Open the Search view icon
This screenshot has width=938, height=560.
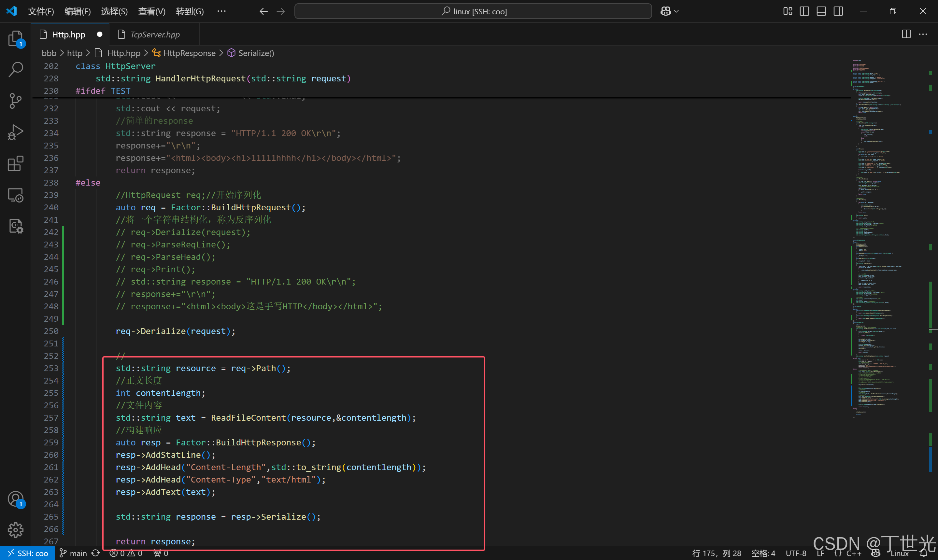(x=15, y=69)
